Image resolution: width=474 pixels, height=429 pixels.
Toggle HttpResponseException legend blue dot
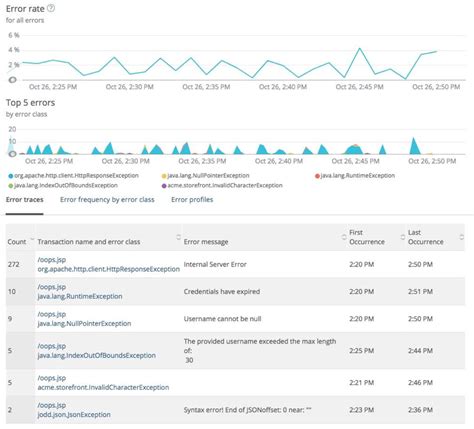coord(11,176)
